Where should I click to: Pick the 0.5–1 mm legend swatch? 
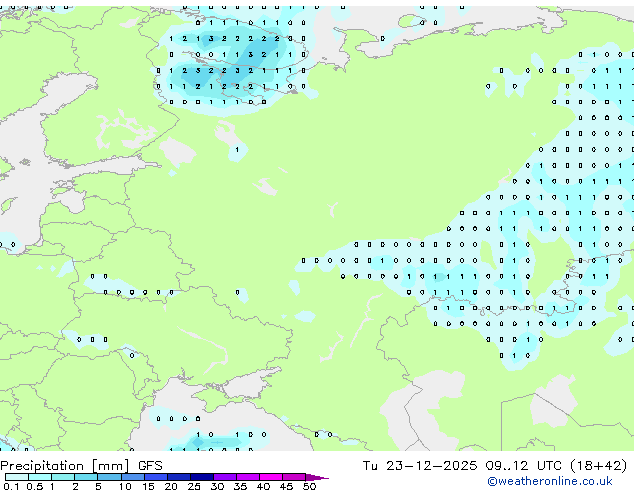[x=40, y=477]
